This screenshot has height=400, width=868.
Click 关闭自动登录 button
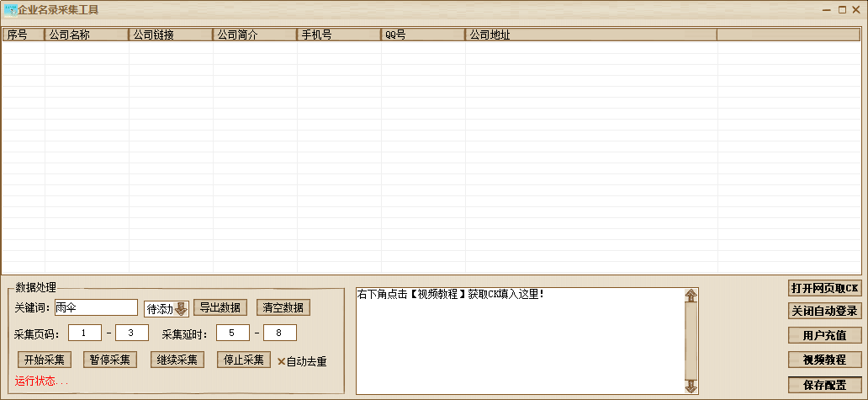click(825, 311)
